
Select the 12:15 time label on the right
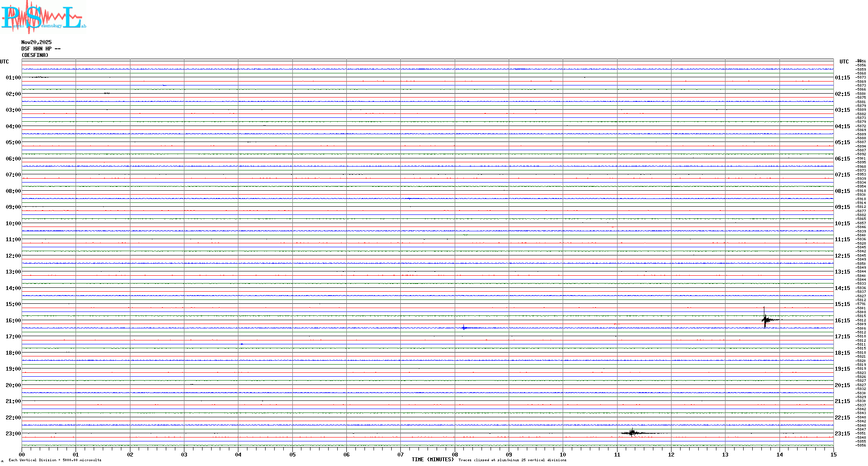click(x=842, y=256)
